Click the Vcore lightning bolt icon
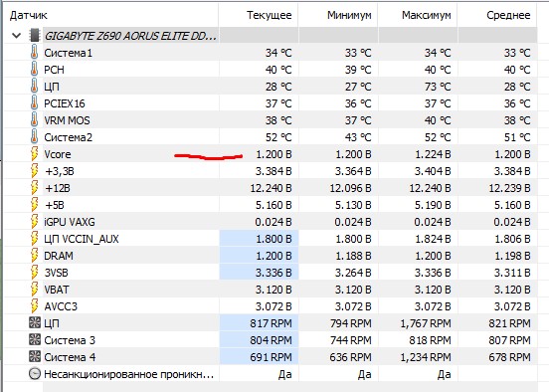The width and height of the screenshot is (549, 392). [34, 154]
